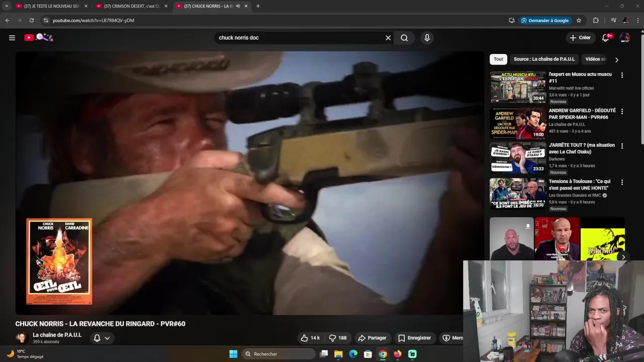Open l'expert en Muscu video thumbnail
The height and width of the screenshot is (362, 644).
pos(518,87)
